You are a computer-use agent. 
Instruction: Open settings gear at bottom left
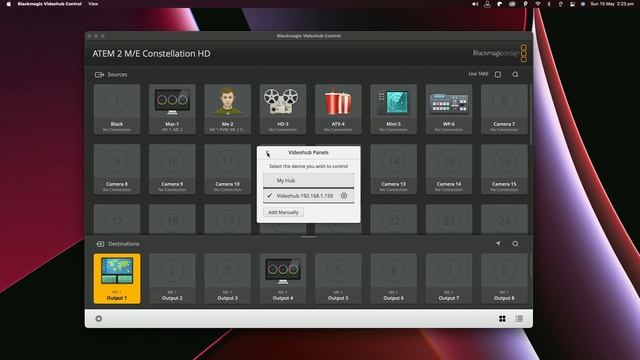(x=99, y=318)
